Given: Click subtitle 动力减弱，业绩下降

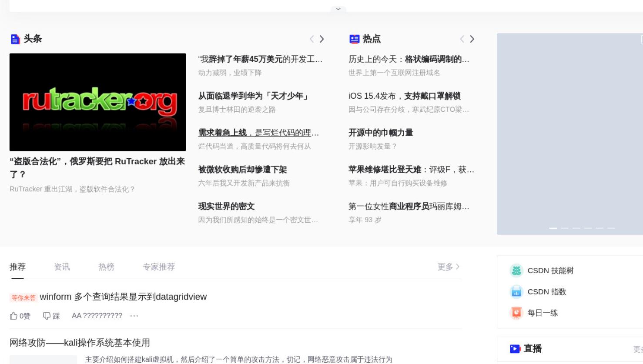Looking at the screenshot, I should (230, 73).
